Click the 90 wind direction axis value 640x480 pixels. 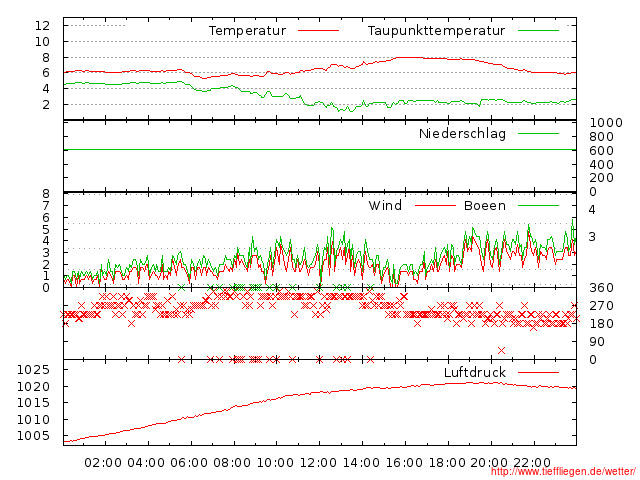[x=597, y=342]
